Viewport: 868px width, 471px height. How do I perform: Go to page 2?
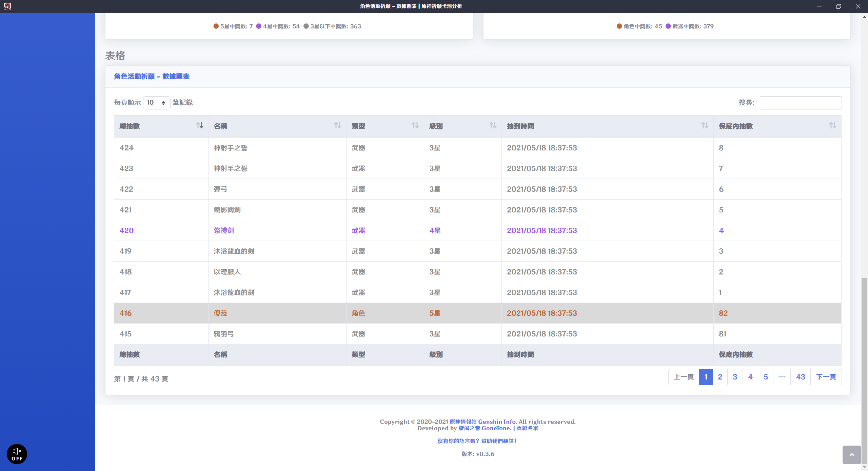click(x=720, y=377)
